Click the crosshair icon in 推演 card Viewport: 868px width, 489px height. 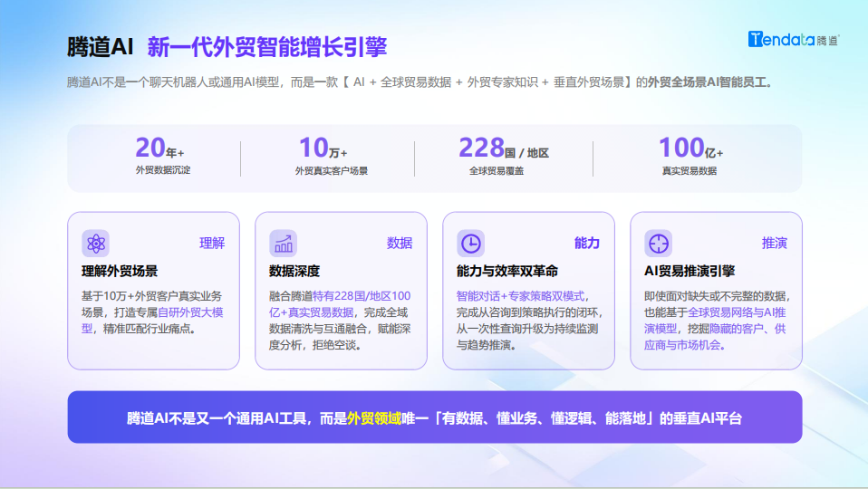[x=658, y=244]
